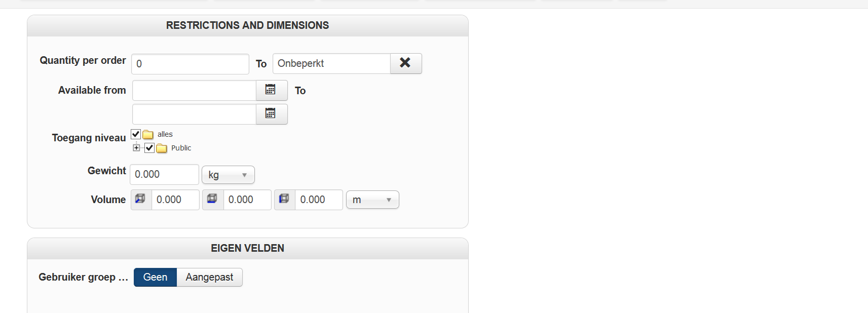Open the m volume unit dropdown
Image resolution: width=868 pixels, height=313 pixels.
pyautogui.click(x=372, y=200)
